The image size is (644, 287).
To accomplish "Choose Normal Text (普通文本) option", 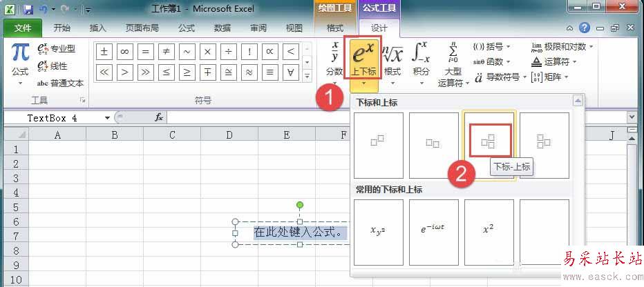I will pos(60,83).
